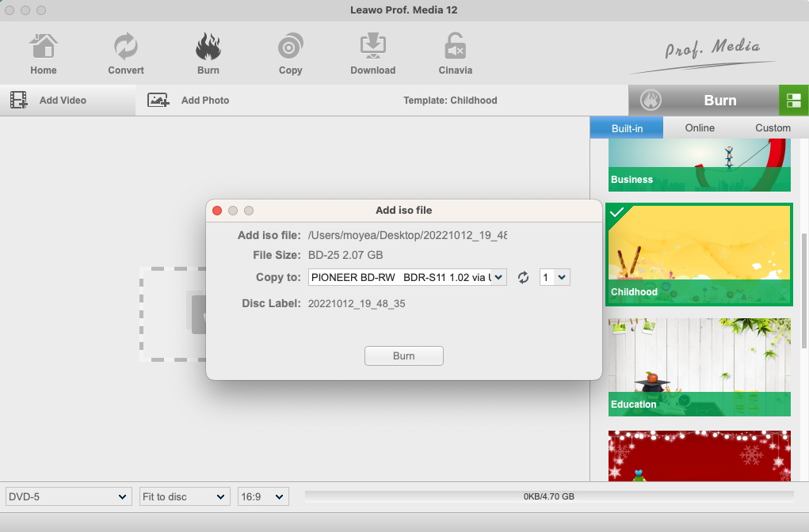Open the Burn module flame icon
Viewport: 809px width, 532px height.
[x=208, y=47]
